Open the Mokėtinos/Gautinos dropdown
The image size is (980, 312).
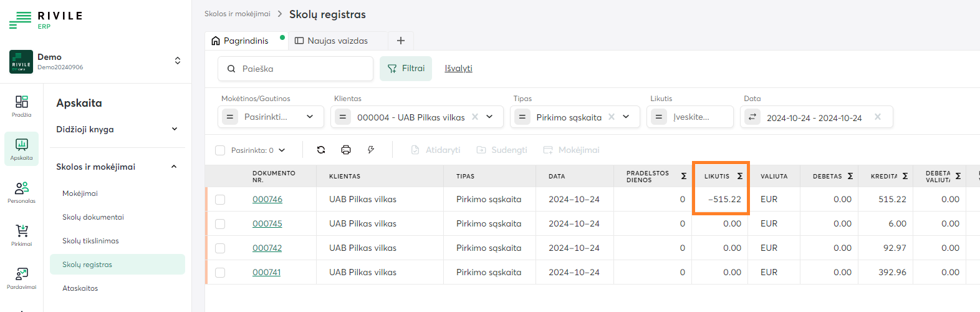(310, 117)
